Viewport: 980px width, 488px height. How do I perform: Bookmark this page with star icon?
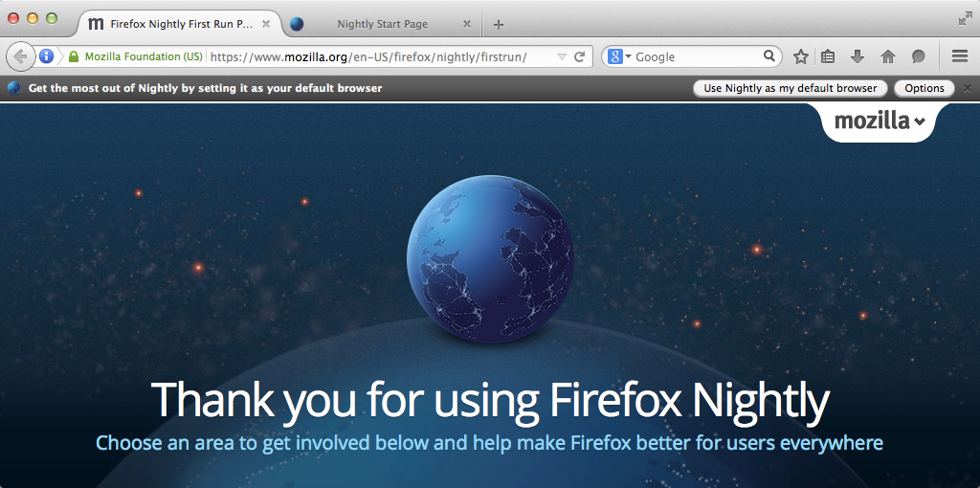(801, 56)
